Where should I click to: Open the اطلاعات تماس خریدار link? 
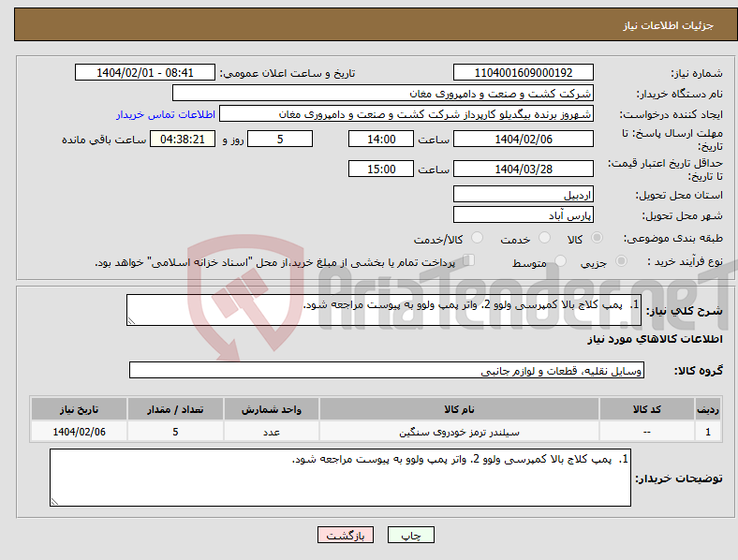166,114
